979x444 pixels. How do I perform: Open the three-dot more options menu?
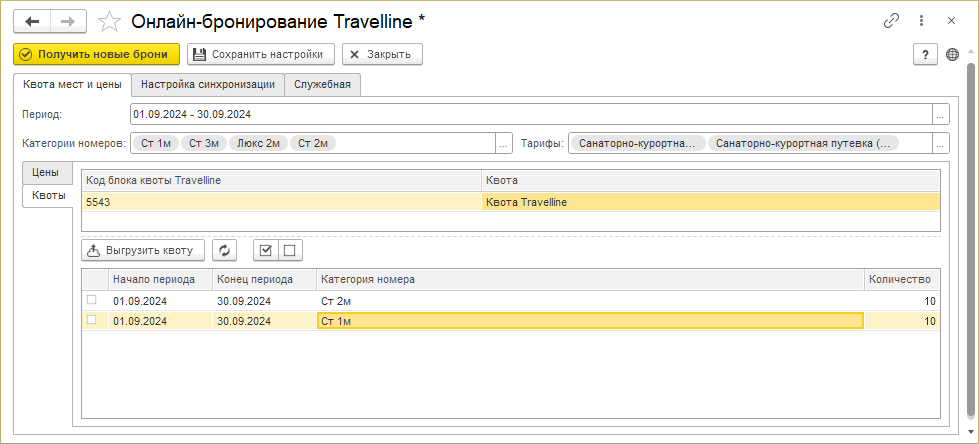(x=920, y=21)
